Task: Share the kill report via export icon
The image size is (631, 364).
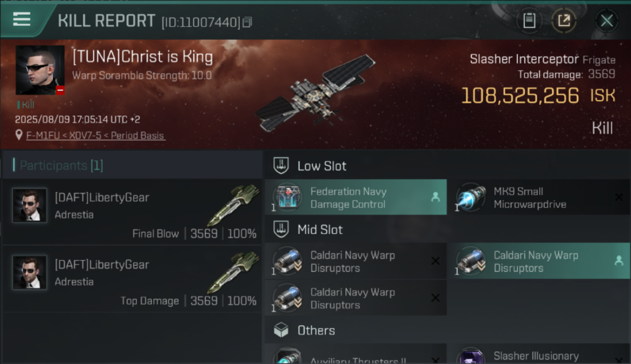Action: point(564,20)
